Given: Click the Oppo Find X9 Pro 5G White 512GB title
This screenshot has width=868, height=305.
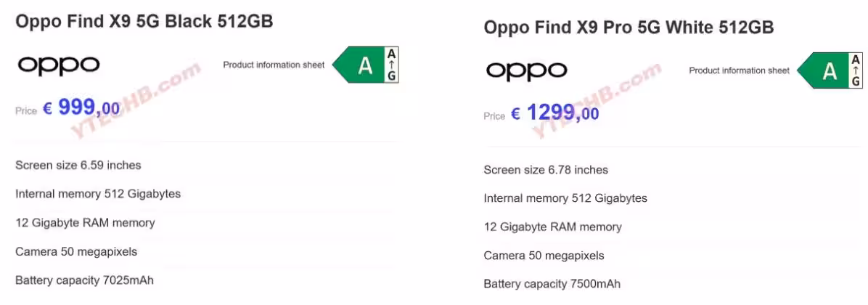Looking at the screenshot, I should (629, 28).
